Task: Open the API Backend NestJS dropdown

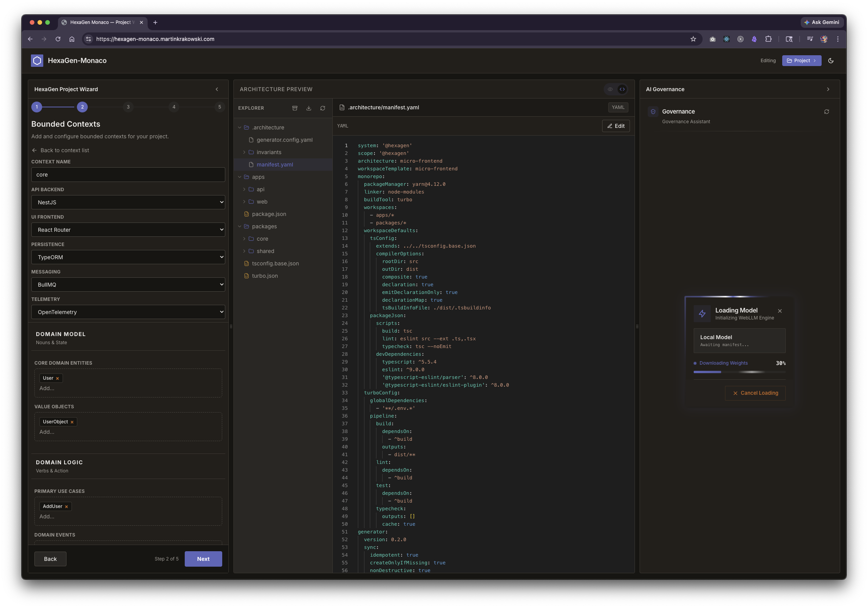Action: (x=128, y=202)
